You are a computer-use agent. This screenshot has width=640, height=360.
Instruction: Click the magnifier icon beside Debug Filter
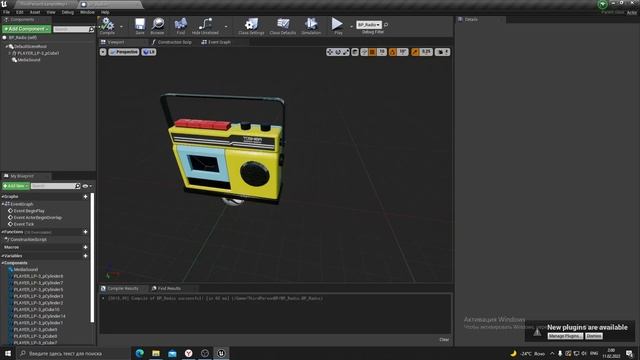[386, 25]
